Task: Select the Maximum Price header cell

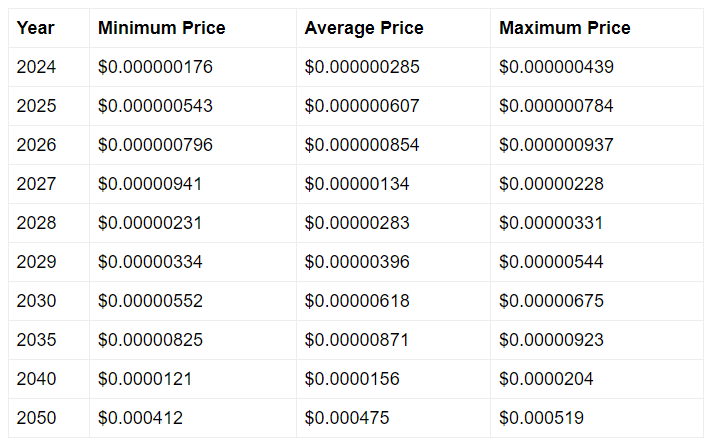Action: 565,28
